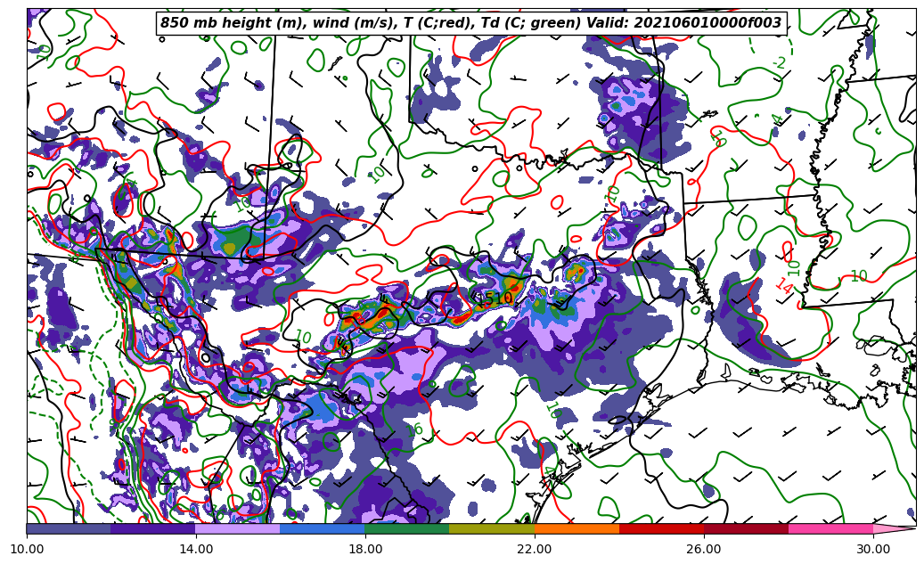The image size is (924, 564).
Task: Select the 14.00 colorbar tick label
Action: point(196,549)
